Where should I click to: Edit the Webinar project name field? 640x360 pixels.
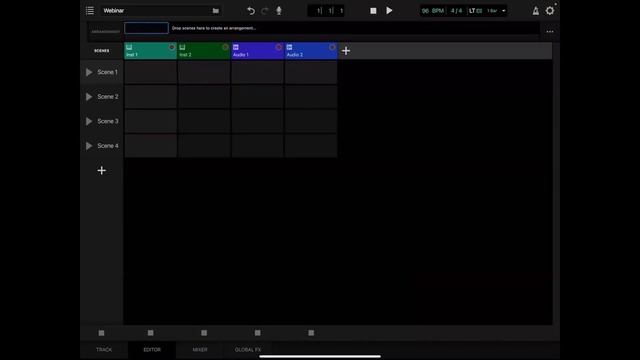coord(156,11)
